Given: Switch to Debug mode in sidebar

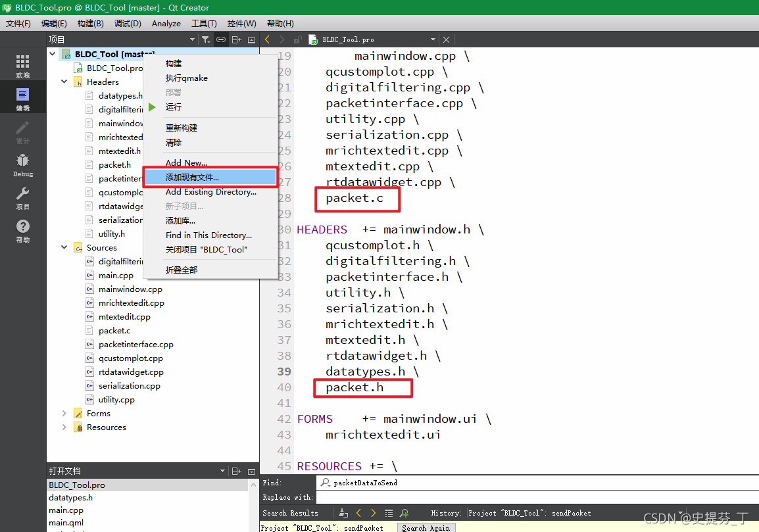Looking at the screenshot, I should tap(23, 164).
